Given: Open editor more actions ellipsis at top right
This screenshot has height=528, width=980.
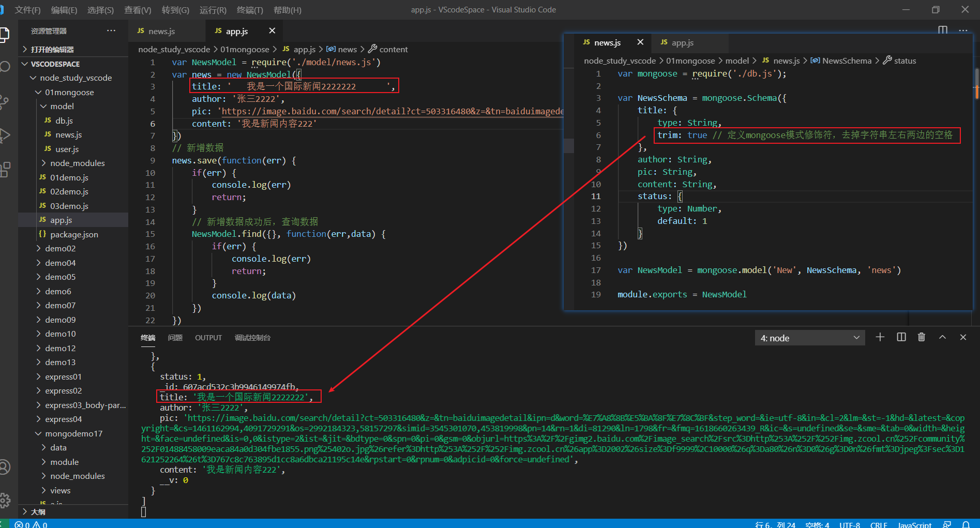Looking at the screenshot, I should click(963, 31).
